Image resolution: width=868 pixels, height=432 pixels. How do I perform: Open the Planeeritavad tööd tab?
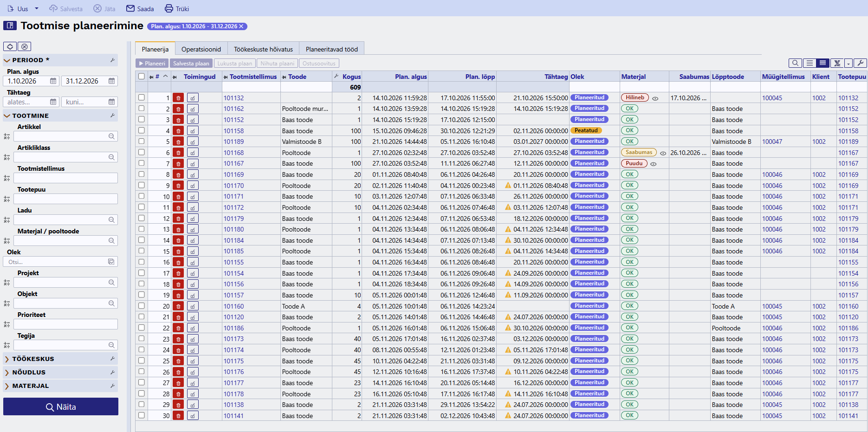tap(332, 49)
